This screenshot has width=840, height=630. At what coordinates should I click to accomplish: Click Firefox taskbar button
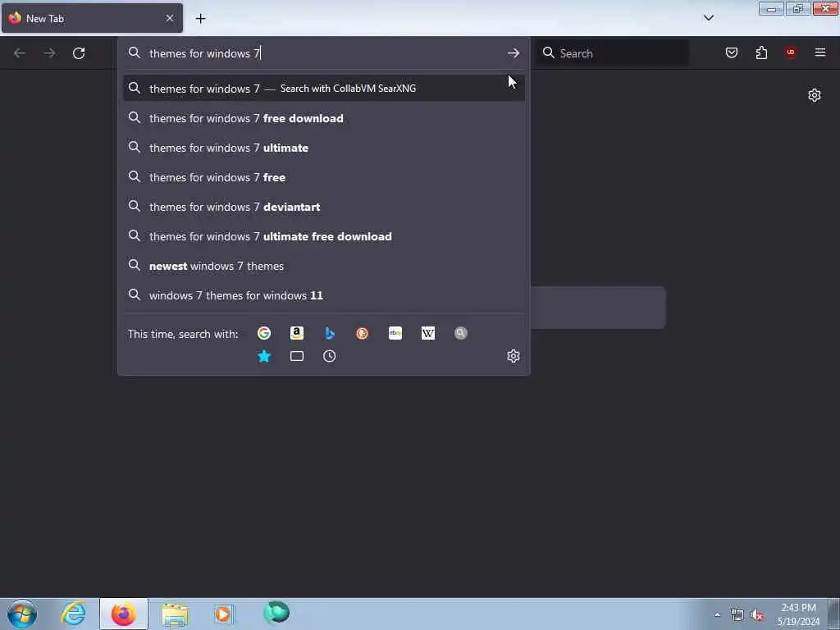pyautogui.click(x=124, y=614)
